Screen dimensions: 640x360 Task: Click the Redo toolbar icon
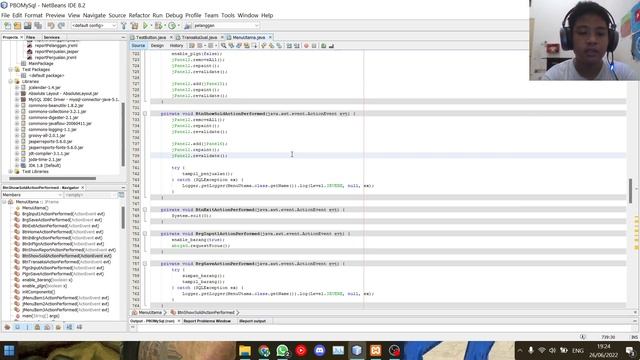pos(61,26)
